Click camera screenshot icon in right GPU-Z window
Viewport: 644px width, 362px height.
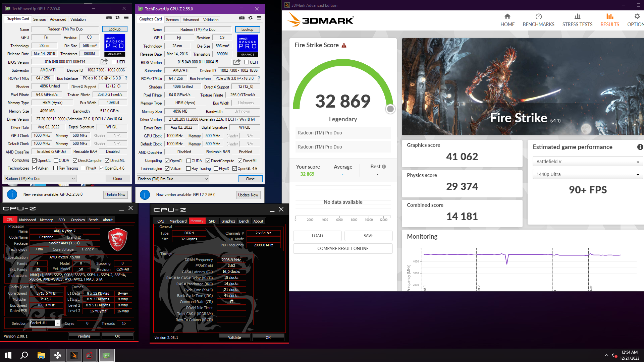pos(242,18)
